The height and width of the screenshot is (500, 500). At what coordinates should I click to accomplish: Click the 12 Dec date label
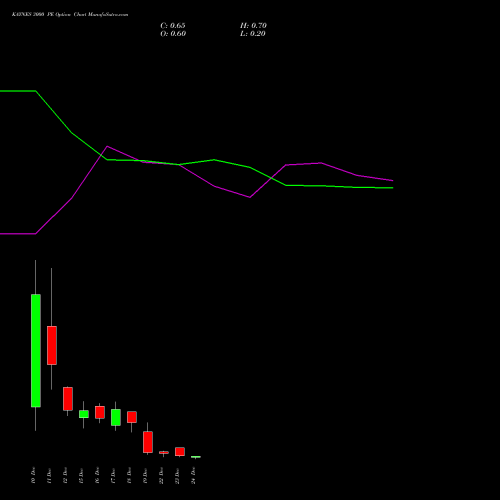point(65,475)
